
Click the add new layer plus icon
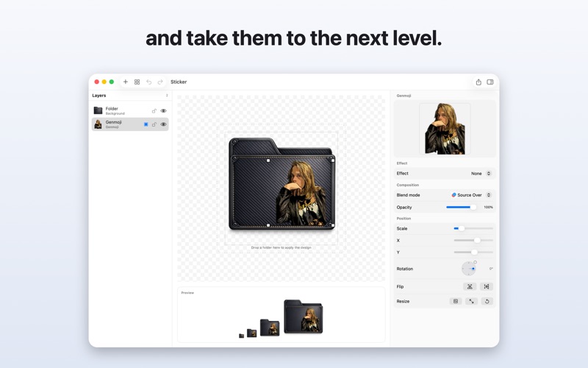click(x=126, y=82)
